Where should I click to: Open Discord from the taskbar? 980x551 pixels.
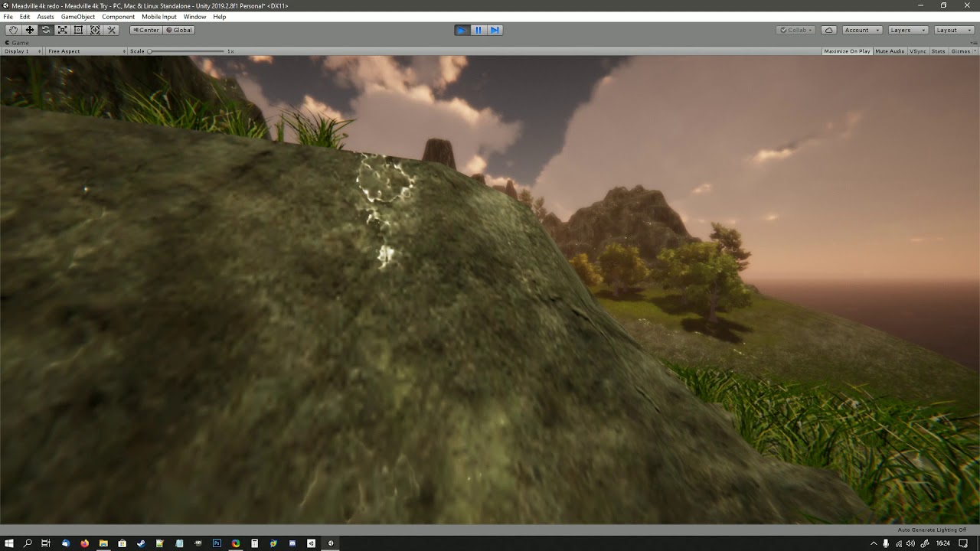point(292,543)
